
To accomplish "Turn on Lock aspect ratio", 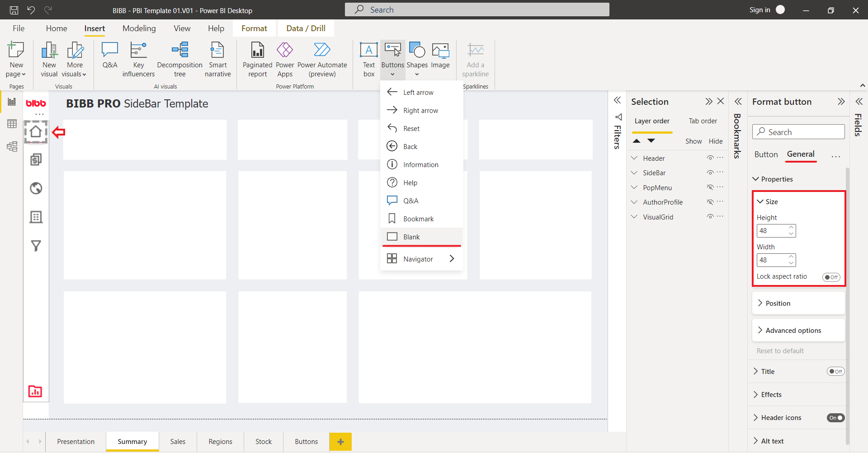I will pos(831,277).
